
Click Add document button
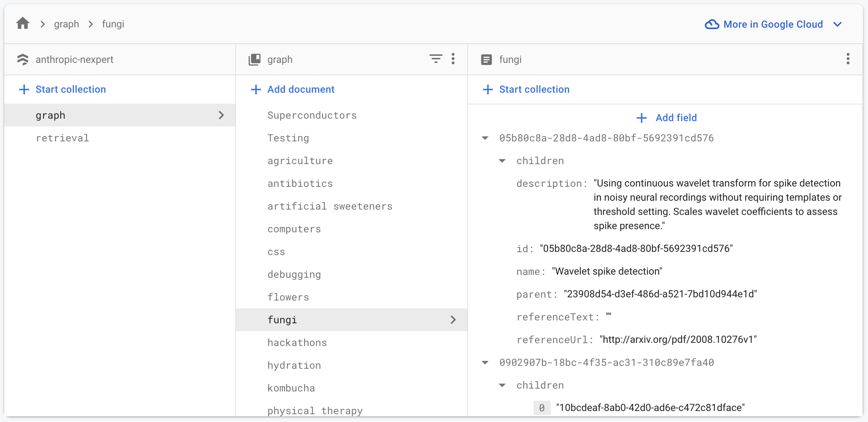tap(293, 89)
